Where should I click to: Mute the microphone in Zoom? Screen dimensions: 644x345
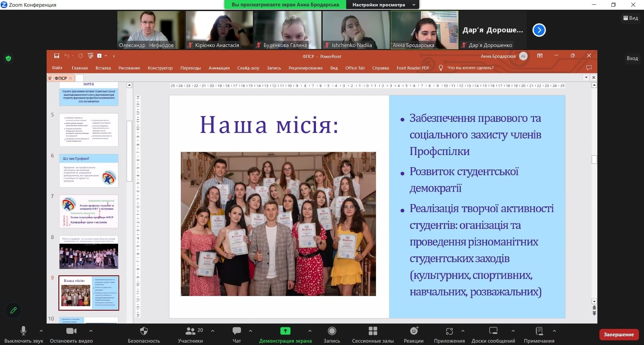(23, 335)
